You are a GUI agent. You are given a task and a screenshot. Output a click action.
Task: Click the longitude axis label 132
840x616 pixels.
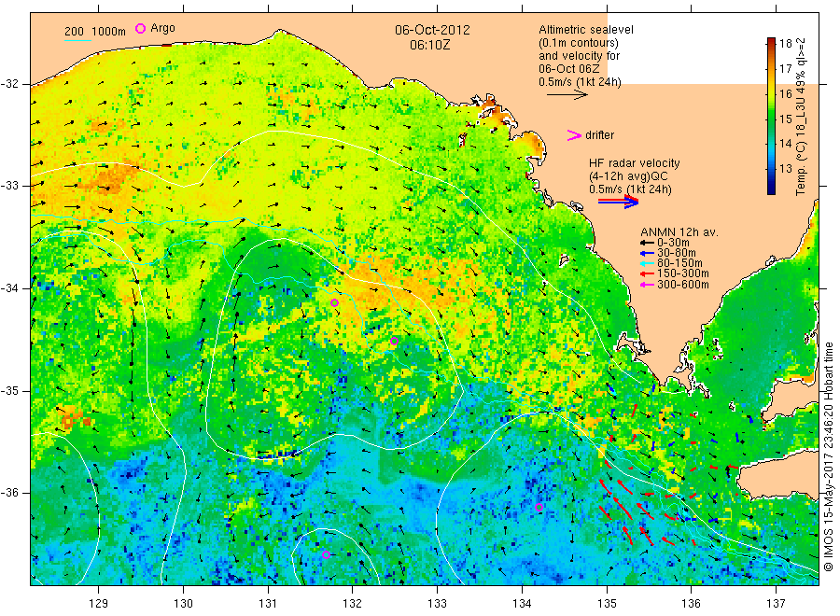[x=353, y=604]
